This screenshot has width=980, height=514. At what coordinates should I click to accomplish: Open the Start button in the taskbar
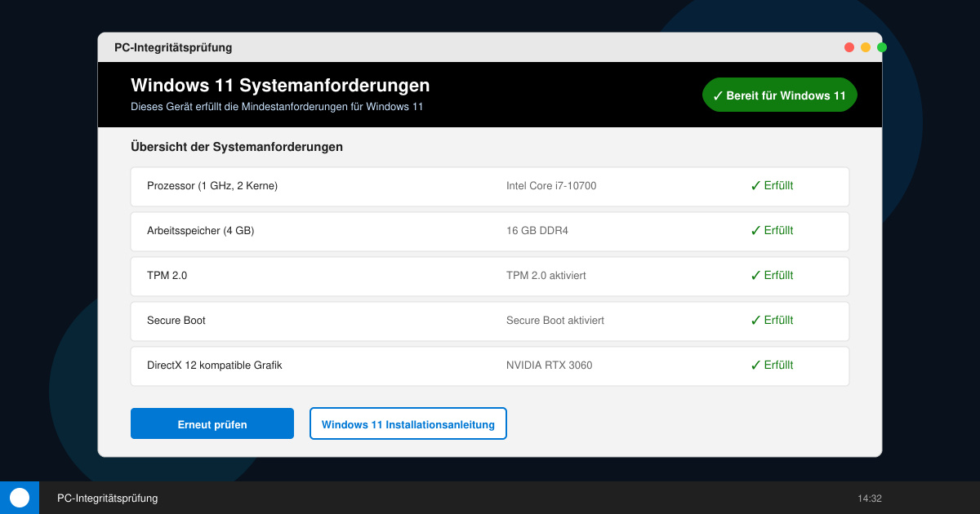click(20, 498)
